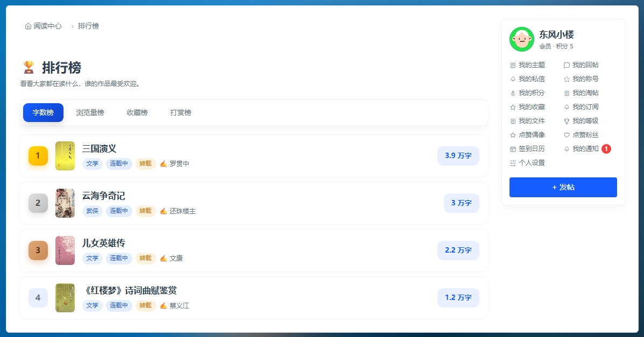Image resolution: width=644 pixels, height=337 pixels.
Task: Click the 2.2 万字 word count badge
Action: tap(458, 250)
